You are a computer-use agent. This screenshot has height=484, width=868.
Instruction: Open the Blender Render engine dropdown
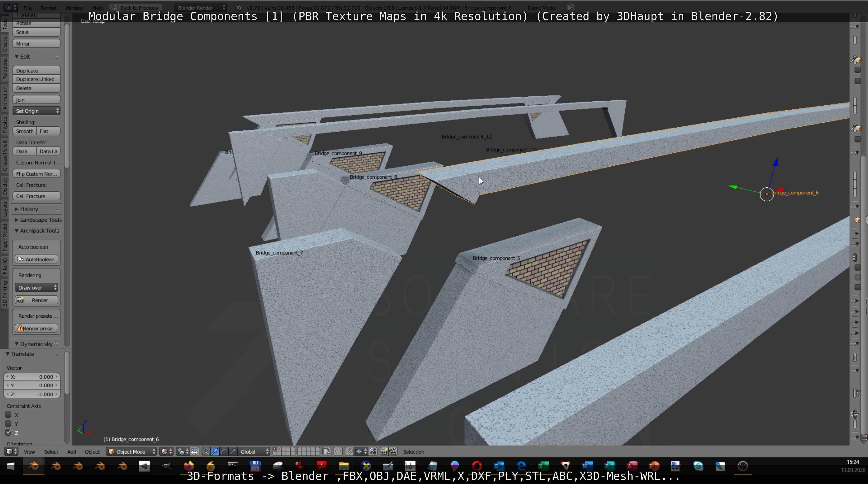(x=201, y=7)
